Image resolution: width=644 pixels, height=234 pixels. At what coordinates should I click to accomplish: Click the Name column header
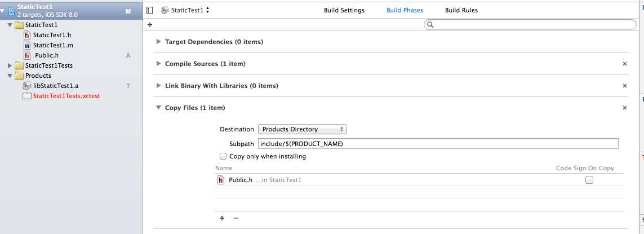224,168
